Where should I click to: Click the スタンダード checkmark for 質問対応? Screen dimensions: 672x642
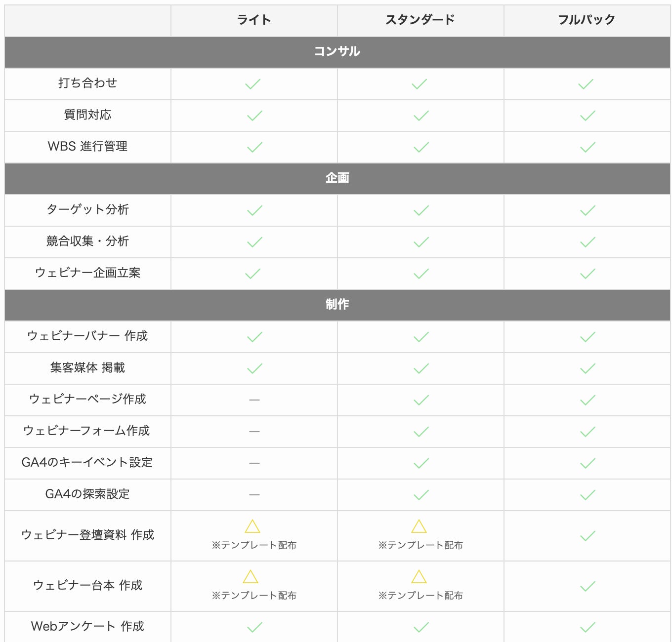click(421, 116)
